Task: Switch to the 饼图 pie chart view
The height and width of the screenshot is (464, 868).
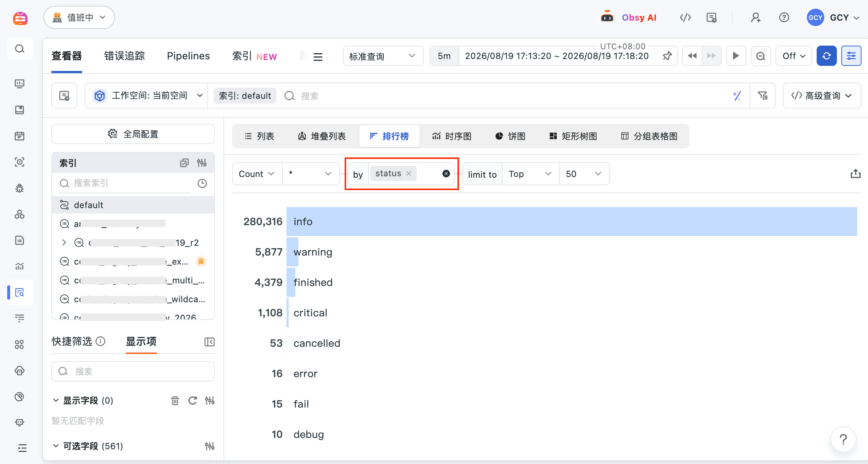Action: pyautogui.click(x=510, y=136)
